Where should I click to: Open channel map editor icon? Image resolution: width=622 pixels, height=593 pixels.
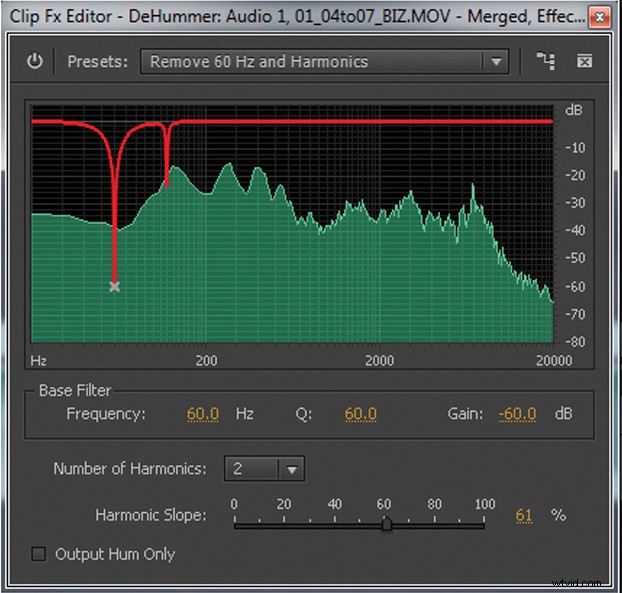546,61
